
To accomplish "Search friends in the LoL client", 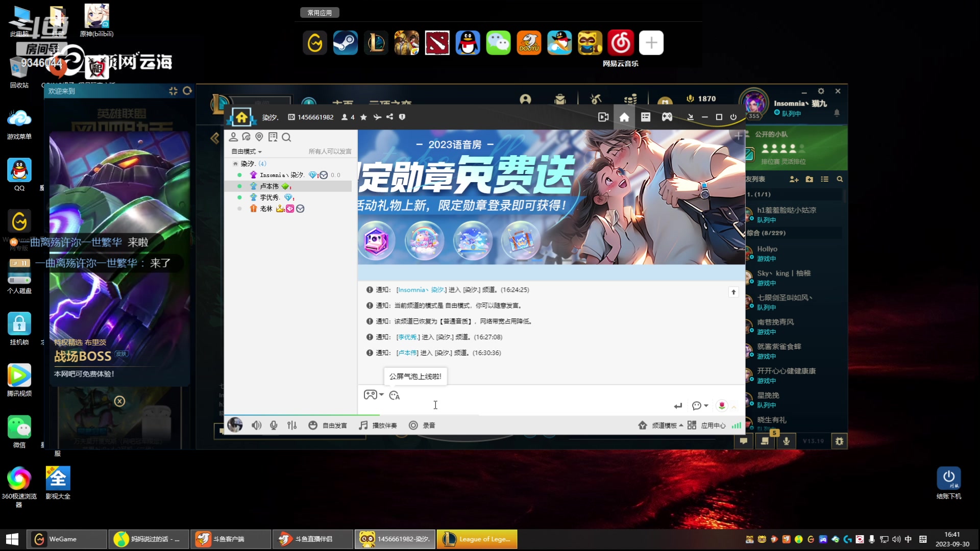I will [840, 179].
